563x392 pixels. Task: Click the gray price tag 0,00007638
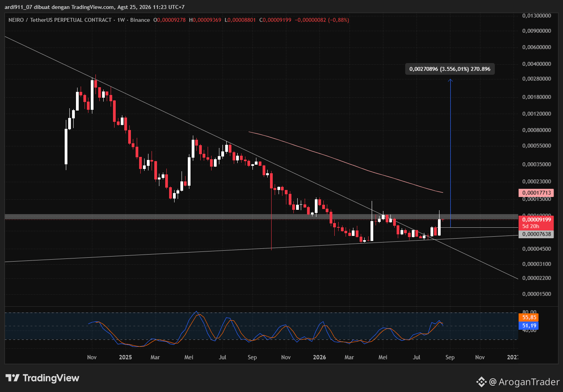click(536, 234)
